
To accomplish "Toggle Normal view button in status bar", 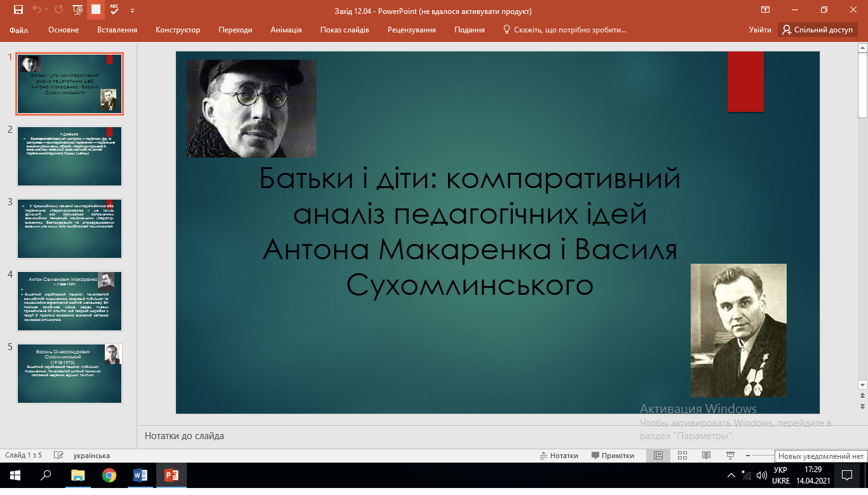I will [658, 456].
